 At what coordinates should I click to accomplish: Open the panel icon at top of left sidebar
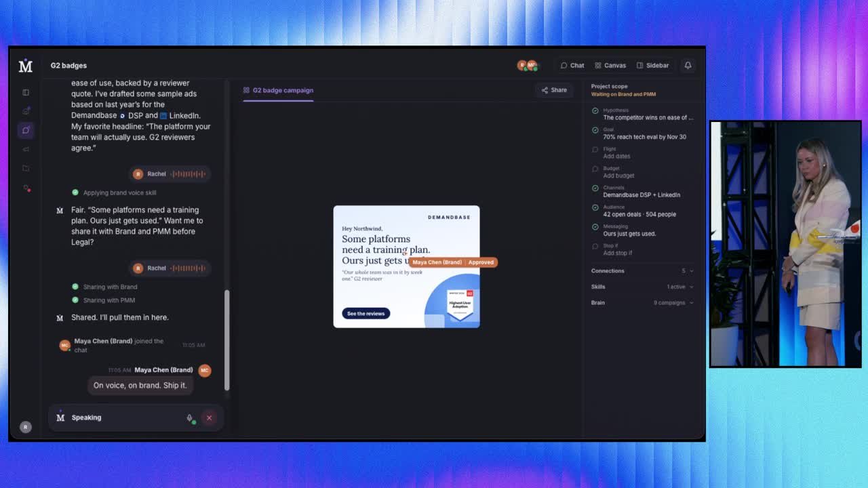26,92
